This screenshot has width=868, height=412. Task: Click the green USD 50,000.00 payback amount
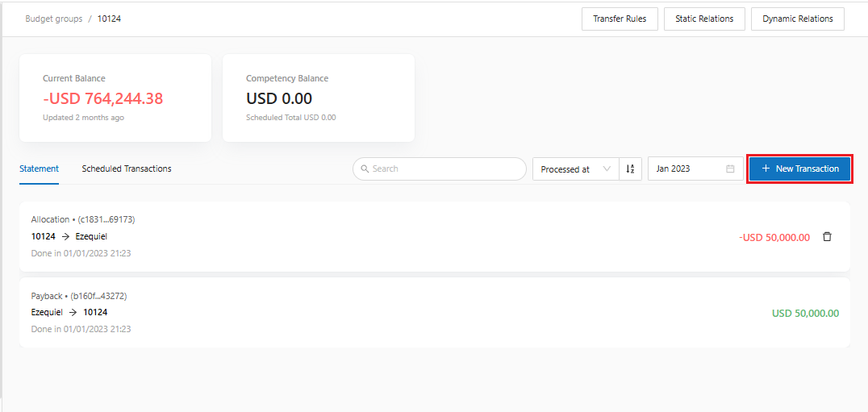pyautogui.click(x=804, y=314)
